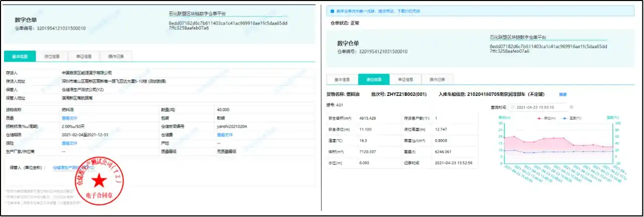Click the highest point on the pink 液位 line
Image resolution: width=644 pixels, height=217 pixels.
[514, 136]
